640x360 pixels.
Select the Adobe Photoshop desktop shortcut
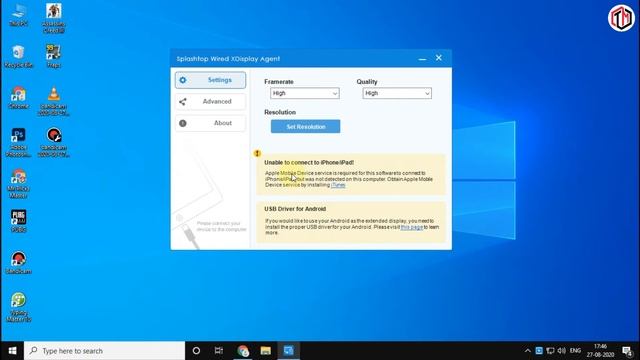point(18,142)
